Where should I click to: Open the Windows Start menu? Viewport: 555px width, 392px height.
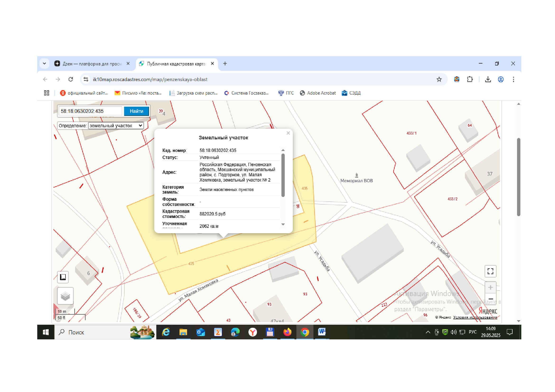pos(46,332)
